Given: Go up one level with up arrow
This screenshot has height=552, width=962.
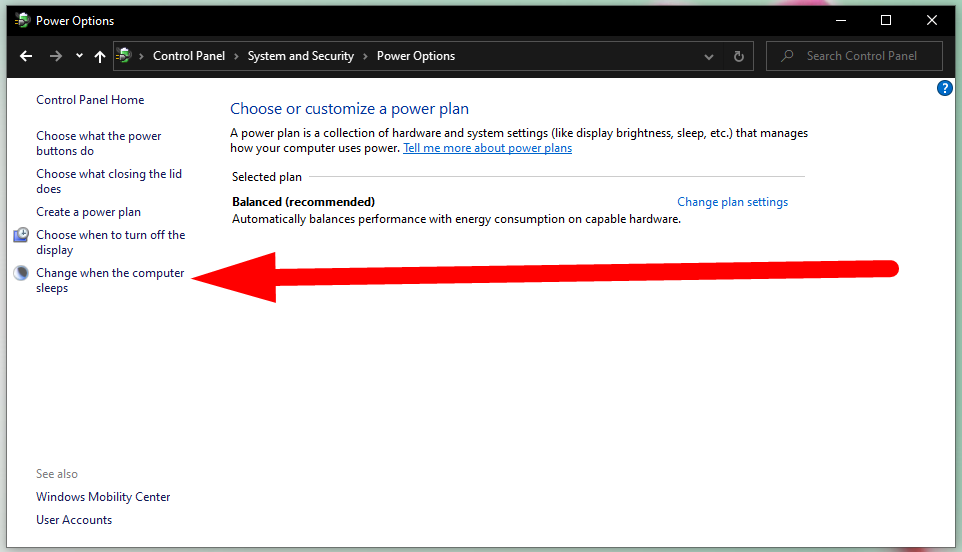Looking at the screenshot, I should coord(99,56).
